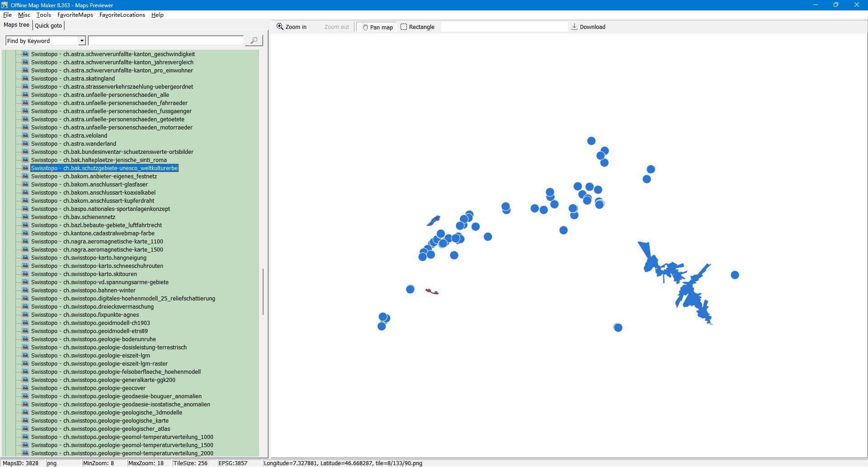The height and width of the screenshot is (467, 868).
Task: Click the maps tree vertical scrollbar thumb
Action: [x=263, y=292]
